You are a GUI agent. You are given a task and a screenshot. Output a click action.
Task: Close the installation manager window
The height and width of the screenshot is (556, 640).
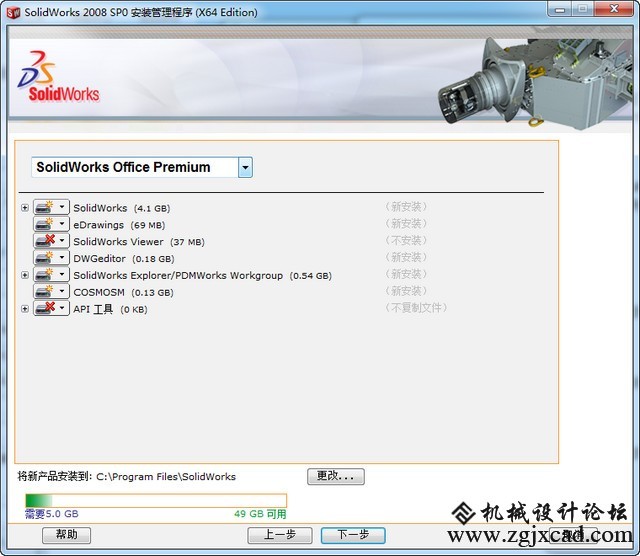[614, 9]
